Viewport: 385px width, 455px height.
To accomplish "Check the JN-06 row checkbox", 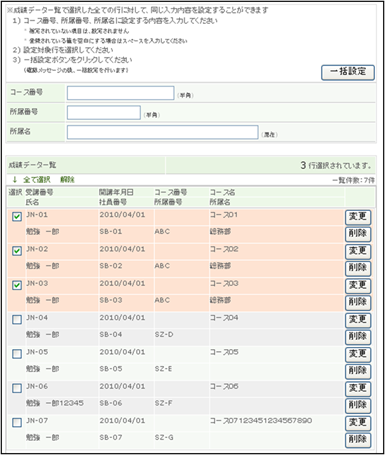I will click(x=17, y=388).
